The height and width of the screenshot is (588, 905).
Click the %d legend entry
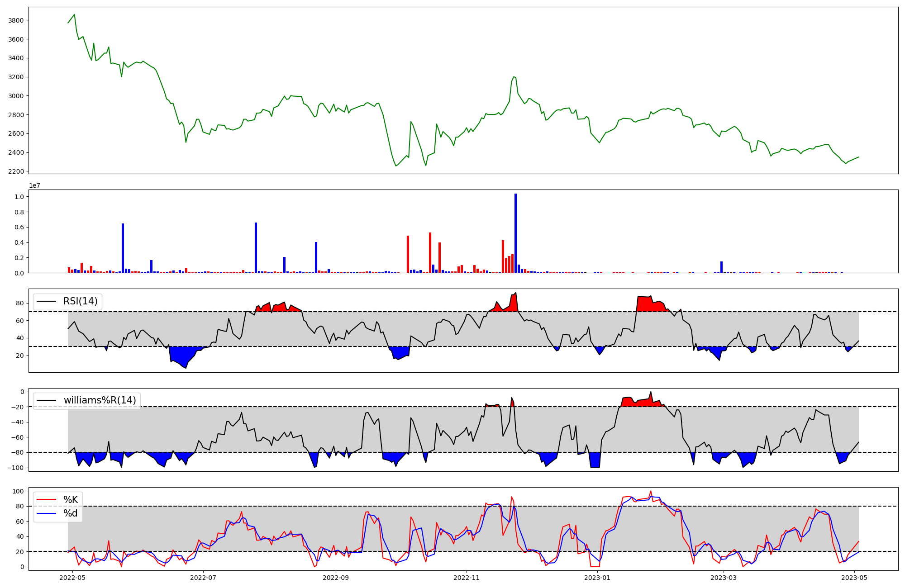click(71, 513)
